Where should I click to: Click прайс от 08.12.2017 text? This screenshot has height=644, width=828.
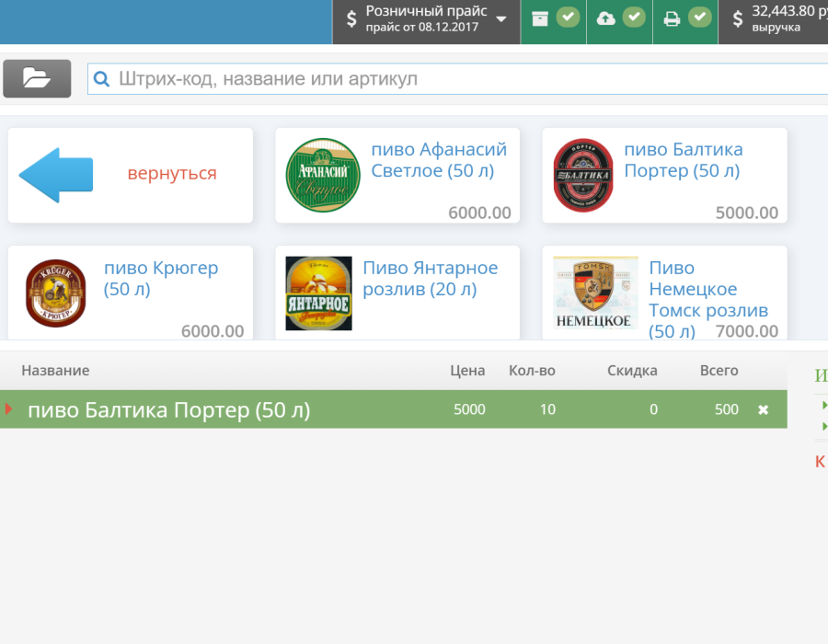[422, 27]
